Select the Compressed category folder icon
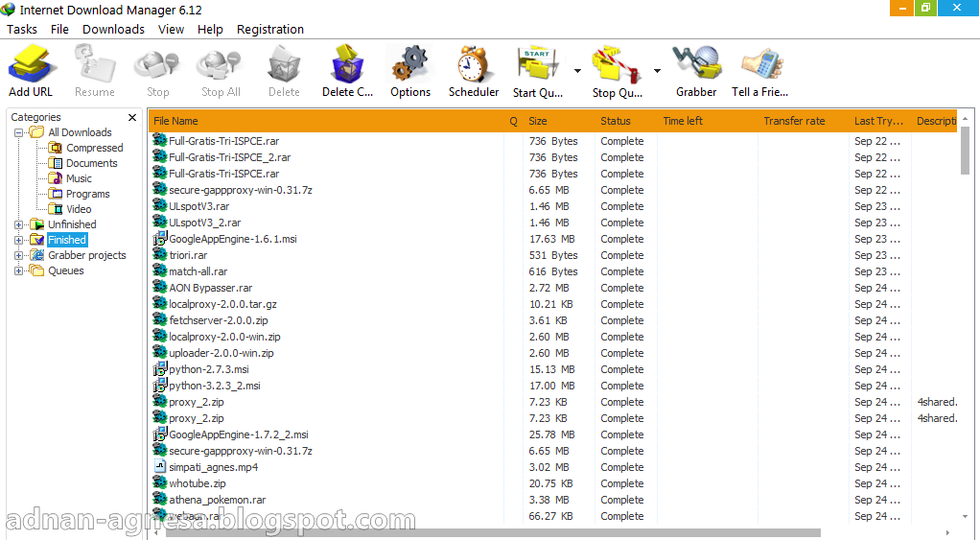Screen dimensions: 980x540 tap(56, 148)
